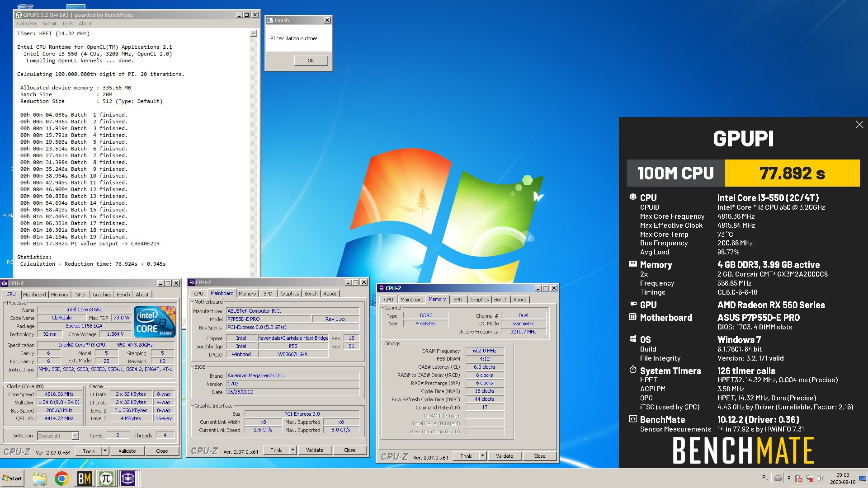Click the Core Speed value 4816.06 MHz
This screenshot has width=868, height=488.
click(59, 394)
